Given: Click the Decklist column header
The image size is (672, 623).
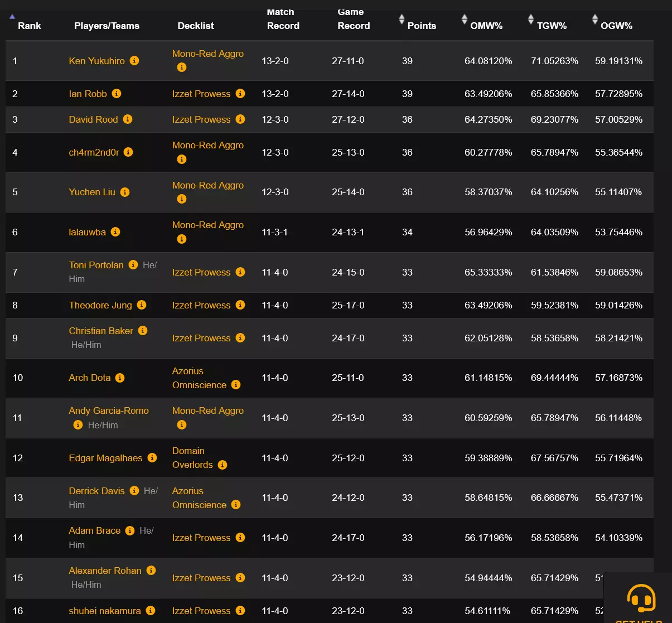Looking at the screenshot, I should (x=196, y=26).
